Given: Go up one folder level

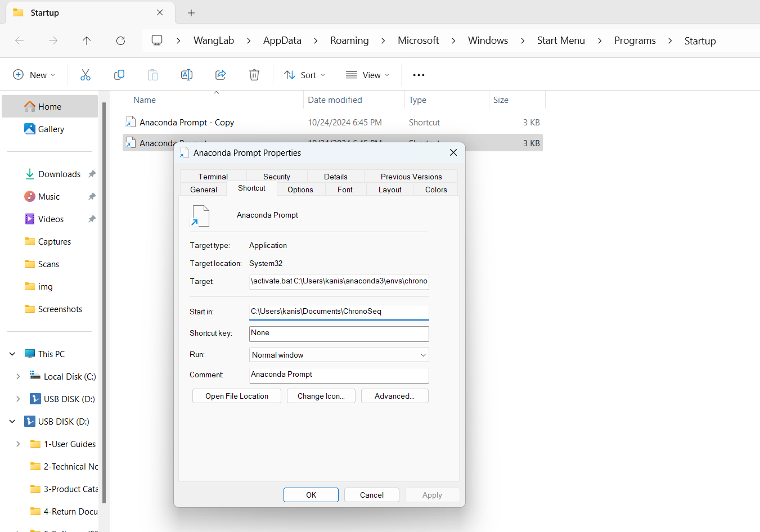Looking at the screenshot, I should point(87,40).
